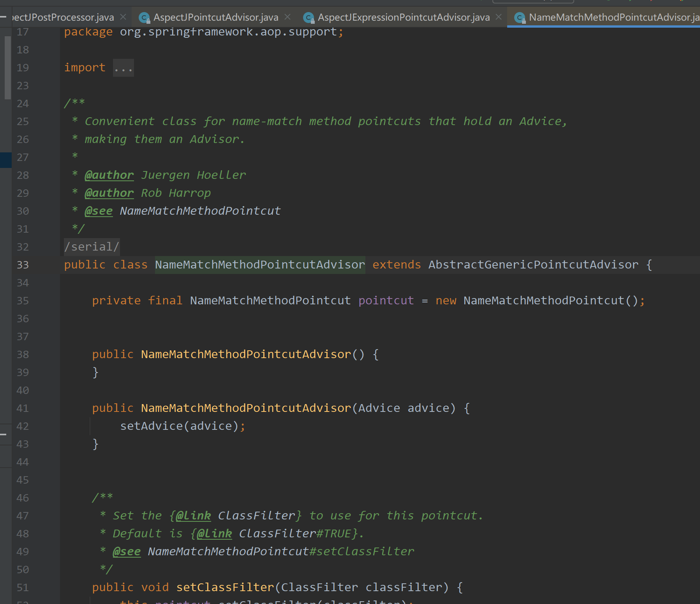Screen dimensions: 700x604
Task: Expand the folded /serial/ annotation
Action: pyautogui.click(x=92, y=247)
